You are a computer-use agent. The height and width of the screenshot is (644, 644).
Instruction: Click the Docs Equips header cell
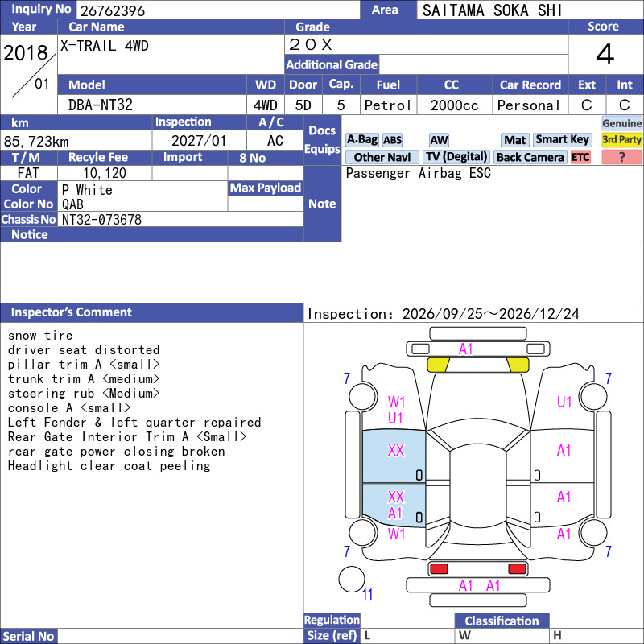[322, 139]
